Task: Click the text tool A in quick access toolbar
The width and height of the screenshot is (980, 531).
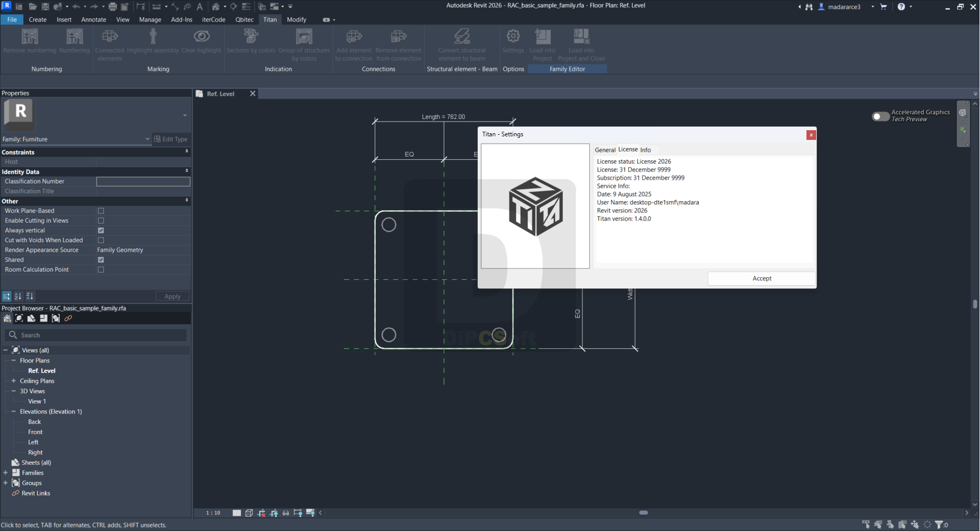Action: (200, 7)
